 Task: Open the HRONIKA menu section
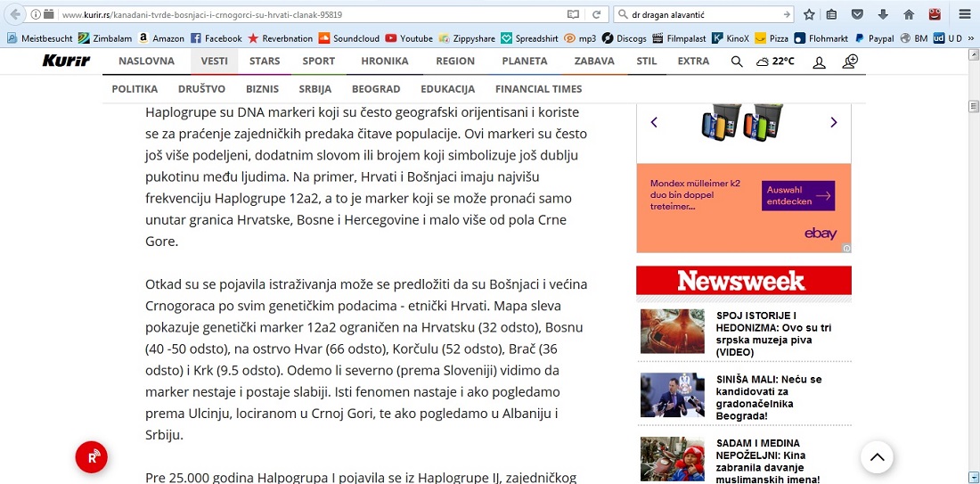384,62
